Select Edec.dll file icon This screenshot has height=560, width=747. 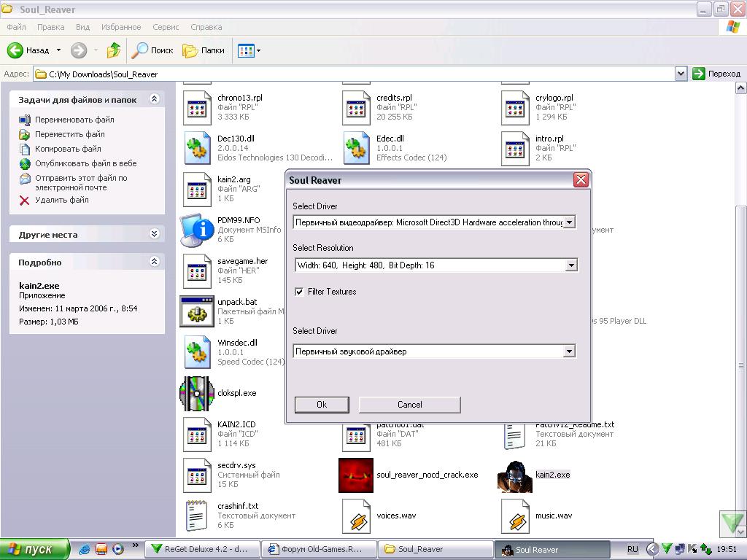[x=356, y=148]
